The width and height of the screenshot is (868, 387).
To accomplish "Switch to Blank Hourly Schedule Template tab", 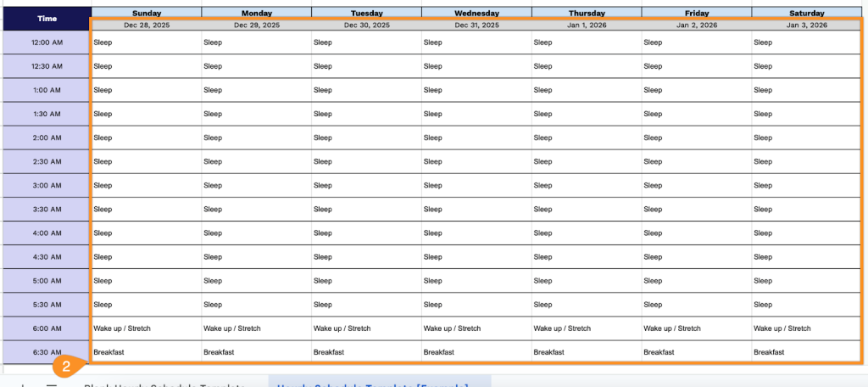I will pos(164,384).
